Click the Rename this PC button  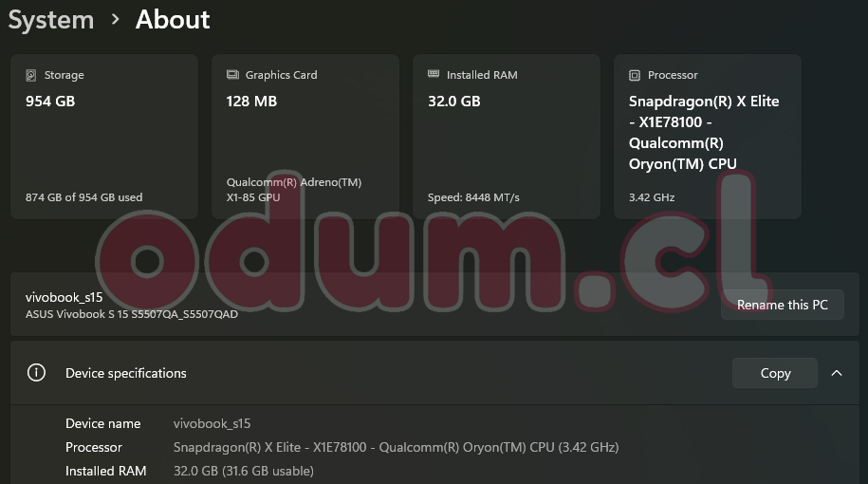click(x=782, y=305)
